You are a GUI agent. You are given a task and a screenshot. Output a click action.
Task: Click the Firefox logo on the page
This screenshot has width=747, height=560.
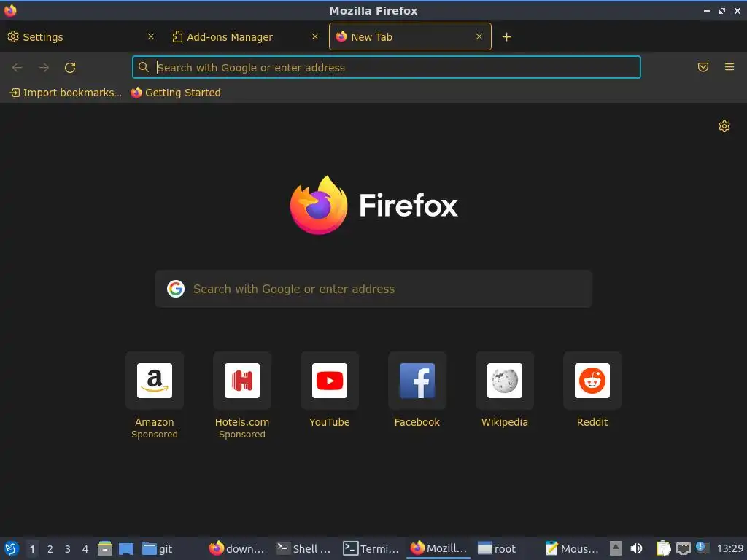(374, 205)
